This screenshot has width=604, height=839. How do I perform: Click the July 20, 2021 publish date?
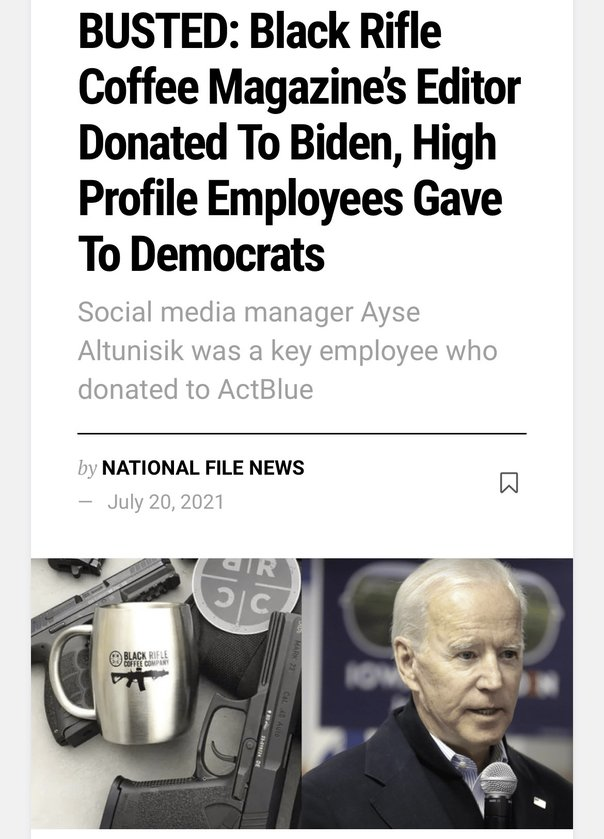click(165, 502)
